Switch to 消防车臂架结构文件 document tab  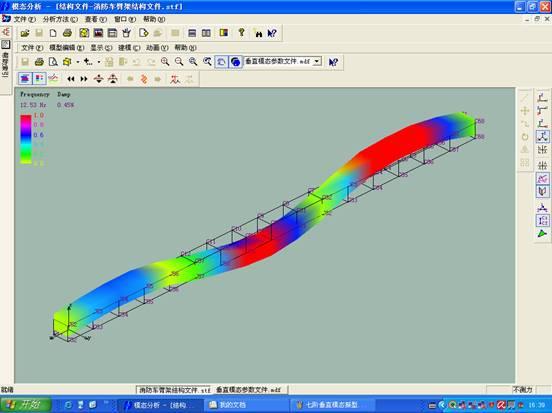pyautogui.click(x=174, y=389)
